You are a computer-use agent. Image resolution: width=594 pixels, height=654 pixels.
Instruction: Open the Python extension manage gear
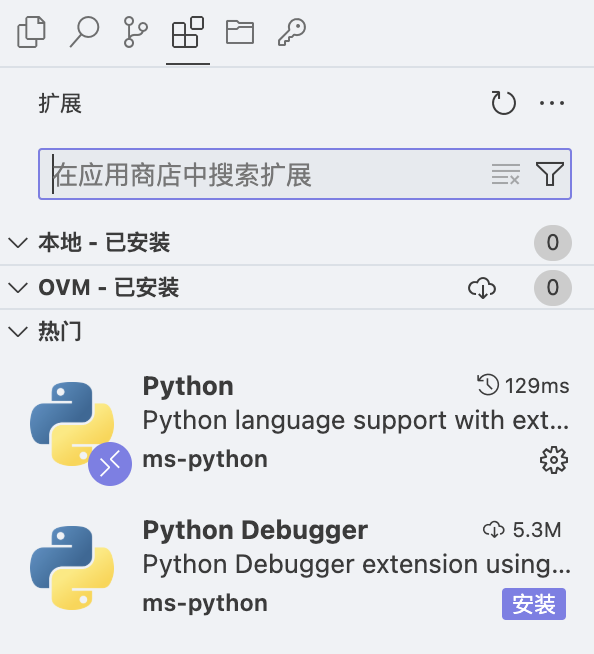click(x=554, y=460)
